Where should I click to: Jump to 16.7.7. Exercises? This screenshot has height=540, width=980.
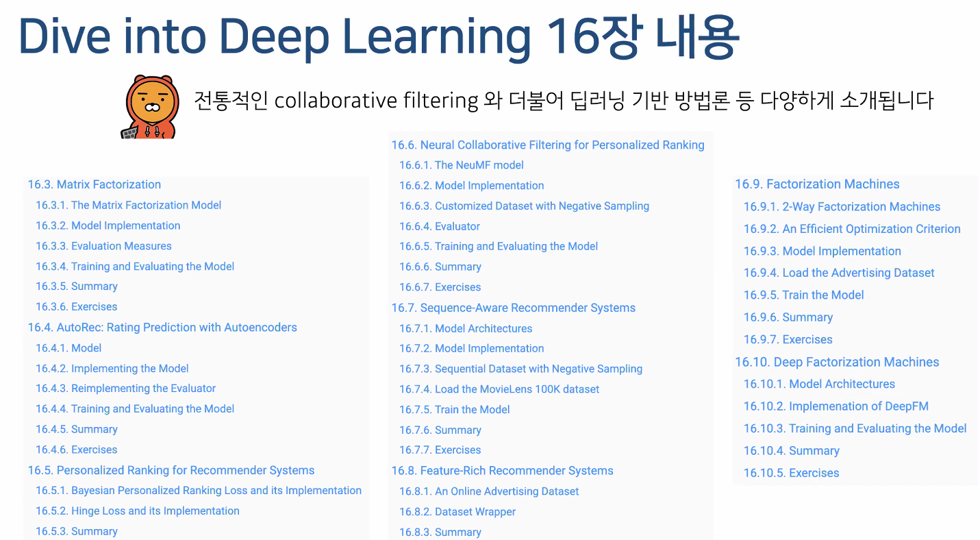[440, 451]
